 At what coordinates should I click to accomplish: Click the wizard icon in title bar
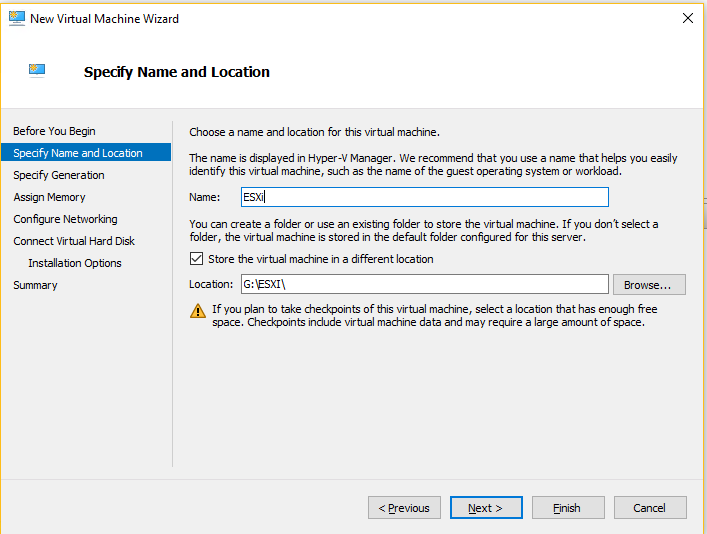16,18
